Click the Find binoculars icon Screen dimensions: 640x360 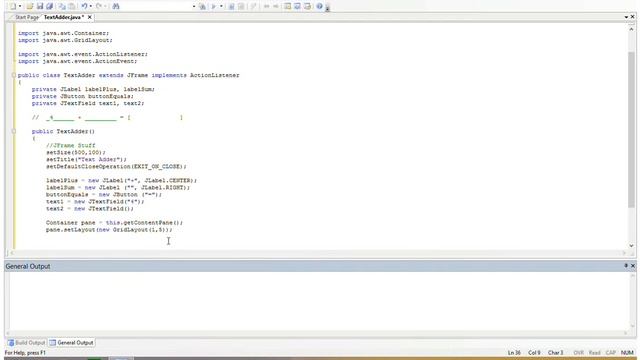click(x=116, y=6)
